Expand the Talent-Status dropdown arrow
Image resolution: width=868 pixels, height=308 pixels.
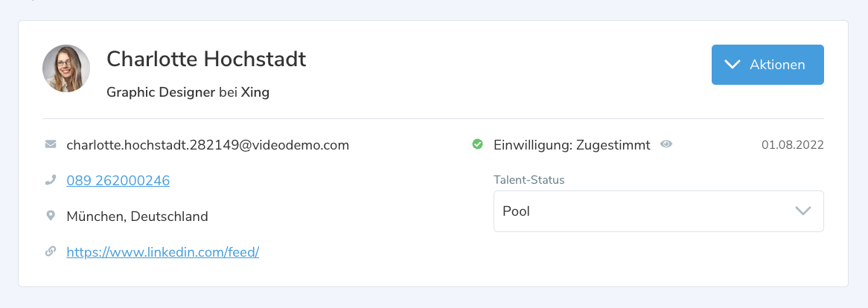(x=802, y=211)
